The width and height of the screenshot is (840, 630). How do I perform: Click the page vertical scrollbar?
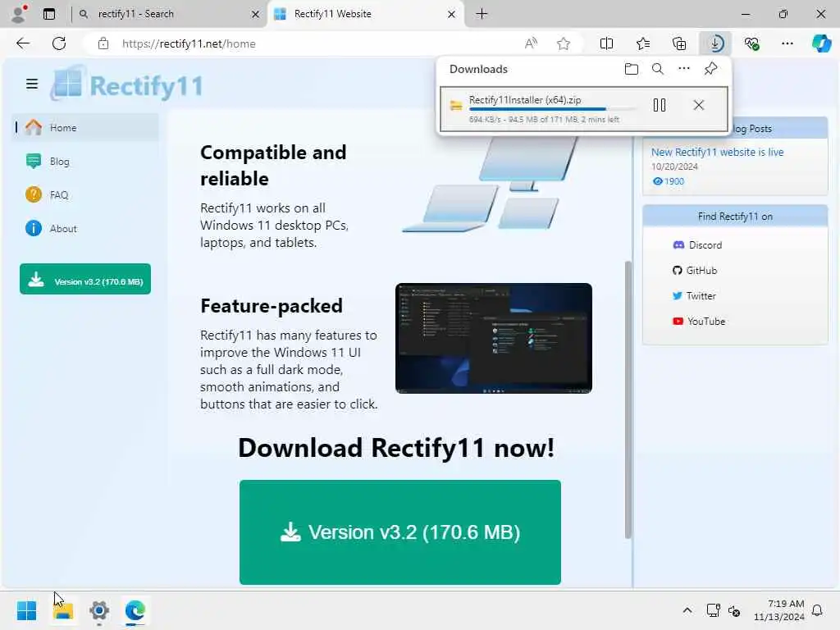628,399
